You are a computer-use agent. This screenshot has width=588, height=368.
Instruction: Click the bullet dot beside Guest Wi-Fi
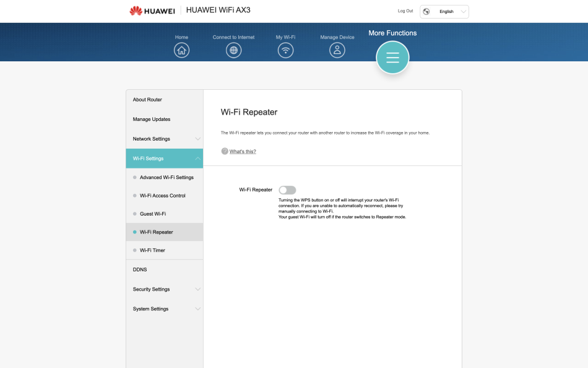click(x=135, y=214)
